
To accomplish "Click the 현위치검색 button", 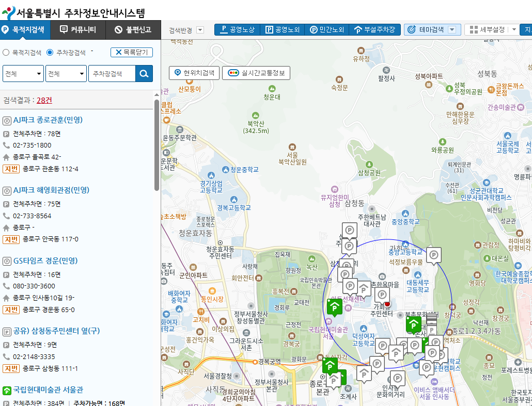I will point(194,73).
